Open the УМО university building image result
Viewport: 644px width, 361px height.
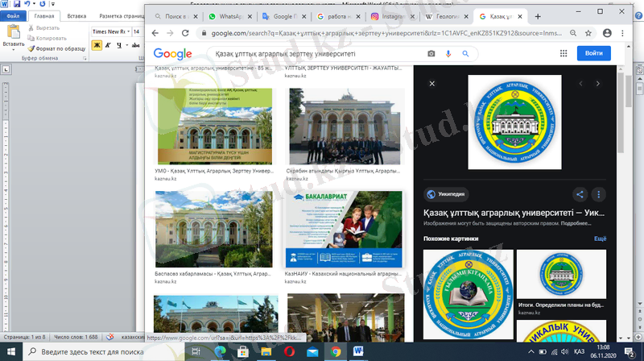tap(215, 127)
